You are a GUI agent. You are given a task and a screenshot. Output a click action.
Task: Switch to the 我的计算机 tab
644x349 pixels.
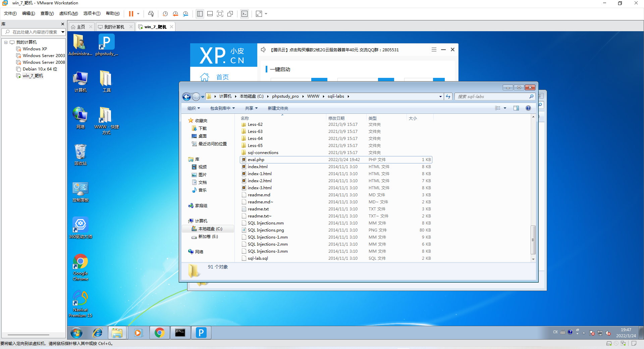pyautogui.click(x=114, y=27)
